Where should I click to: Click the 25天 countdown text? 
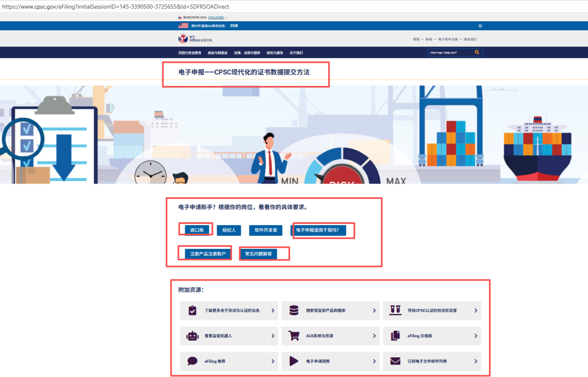234,26
